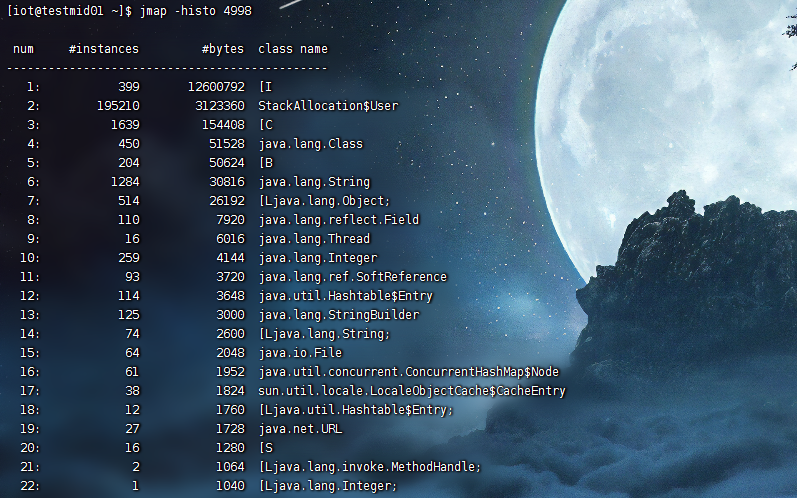Select 'java.util.concurrent.ConcurrentHashMap$Node' class name
This screenshot has width=797, height=498.
click(409, 371)
